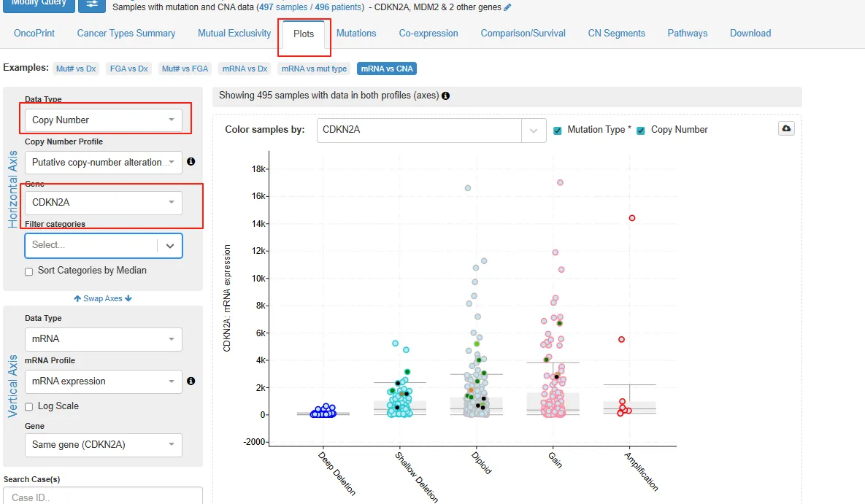865x504 pixels.
Task: Open the Color samples by dropdown
Action: click(431, 130)
